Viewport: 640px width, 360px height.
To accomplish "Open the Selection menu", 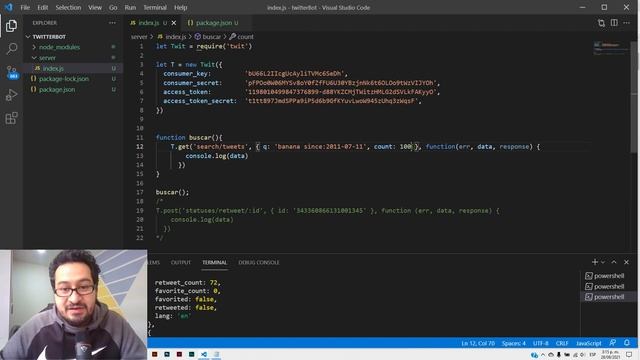I will pyautogui.click(x=68, y=7).
